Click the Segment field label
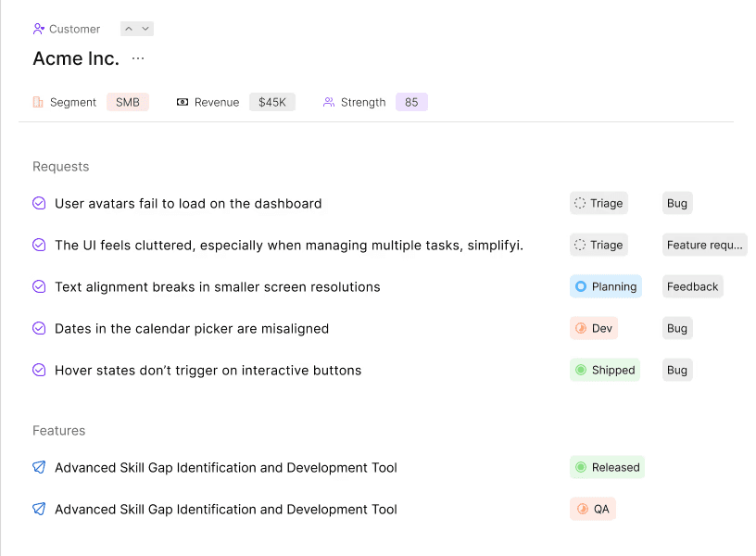 pyautogui.click(x=73, y=102)
